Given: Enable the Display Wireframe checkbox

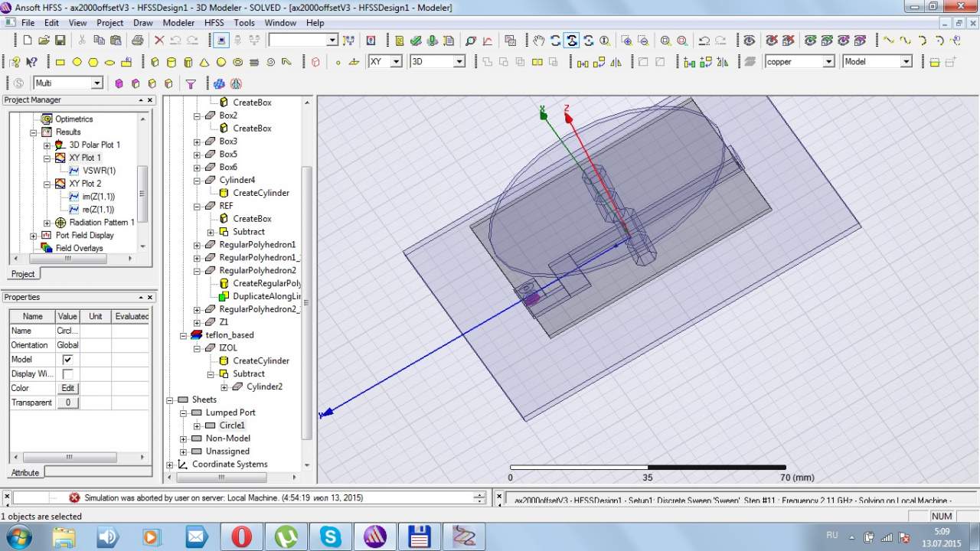Looking at the screenshot, I should click(x=67, y=374).
